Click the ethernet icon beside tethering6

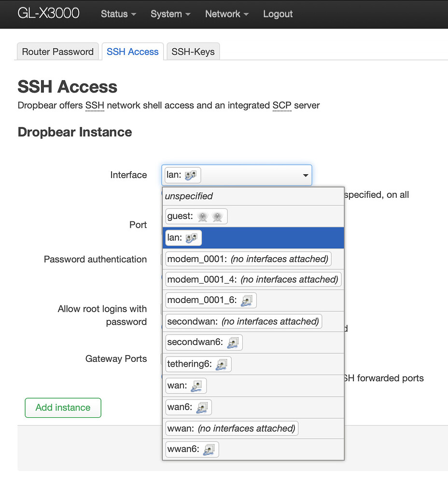point(222,364)
